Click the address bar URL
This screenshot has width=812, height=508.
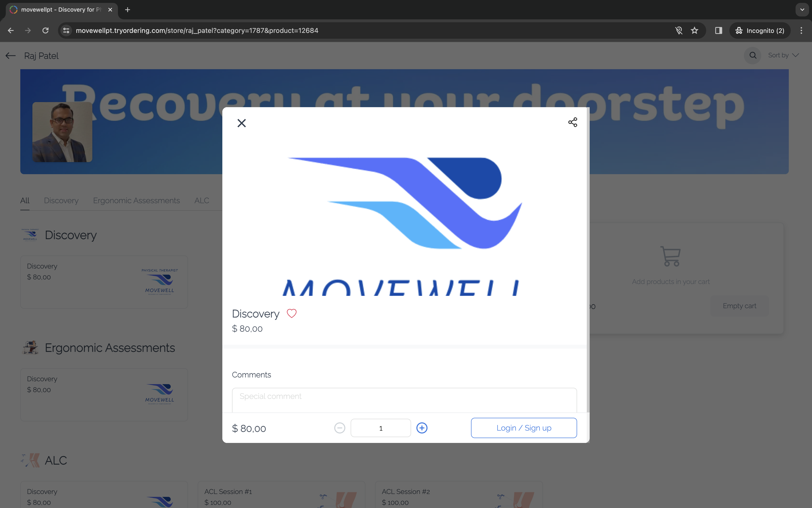point(197,30)
